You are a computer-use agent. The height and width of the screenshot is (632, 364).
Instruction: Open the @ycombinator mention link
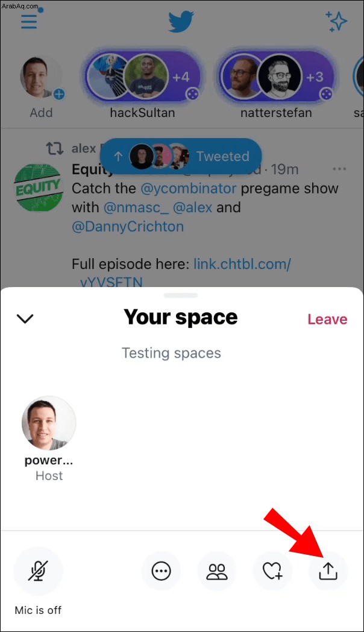click(x=189, y=188)
